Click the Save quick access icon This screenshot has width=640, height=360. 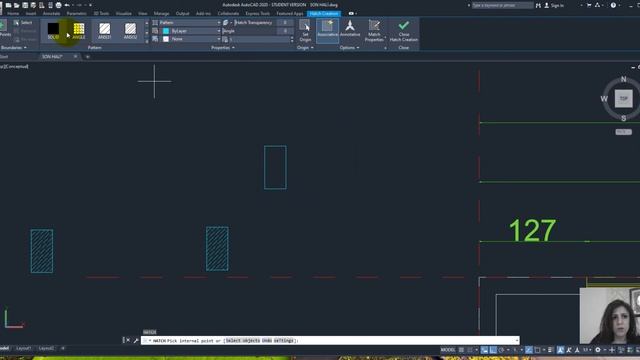click(x=25, y=5)
